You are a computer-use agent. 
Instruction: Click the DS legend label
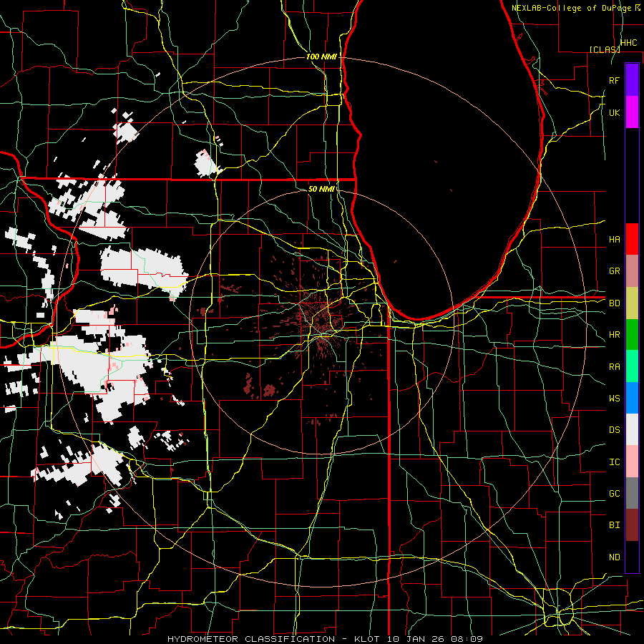614,429
